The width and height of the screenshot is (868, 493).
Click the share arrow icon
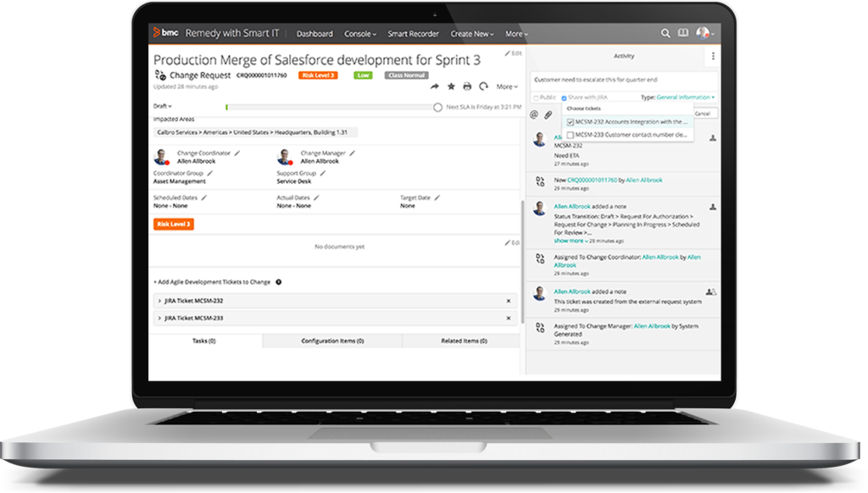(x=435, y=86)
